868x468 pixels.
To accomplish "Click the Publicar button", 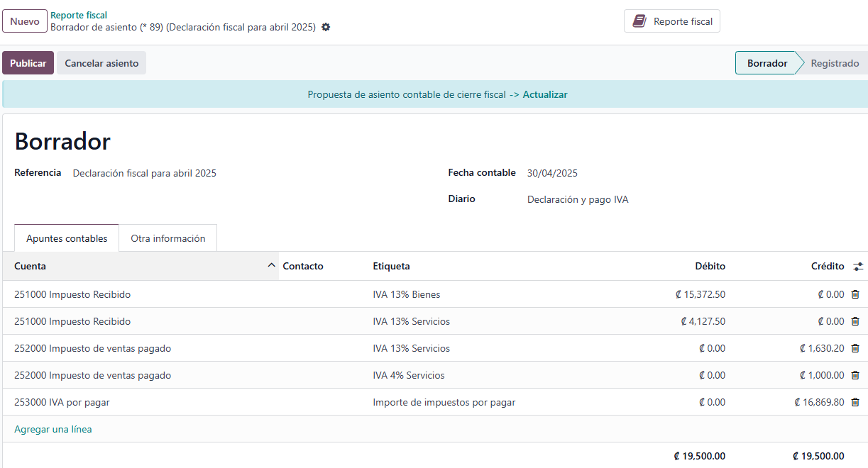I will click(x=28, y=63).
